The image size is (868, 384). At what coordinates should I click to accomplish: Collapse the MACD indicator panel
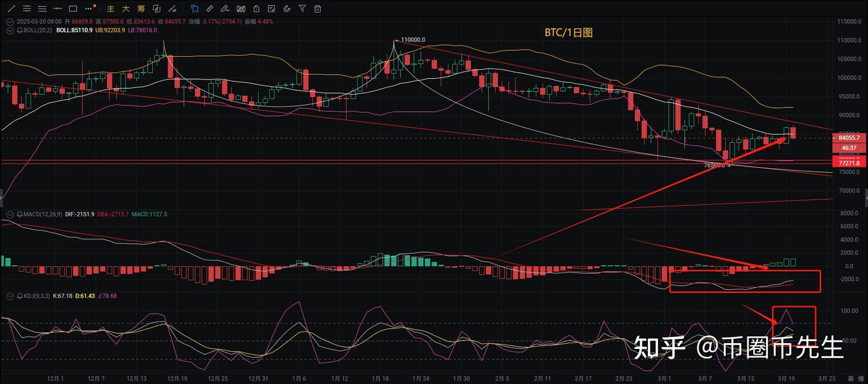[x=10, y=214]
